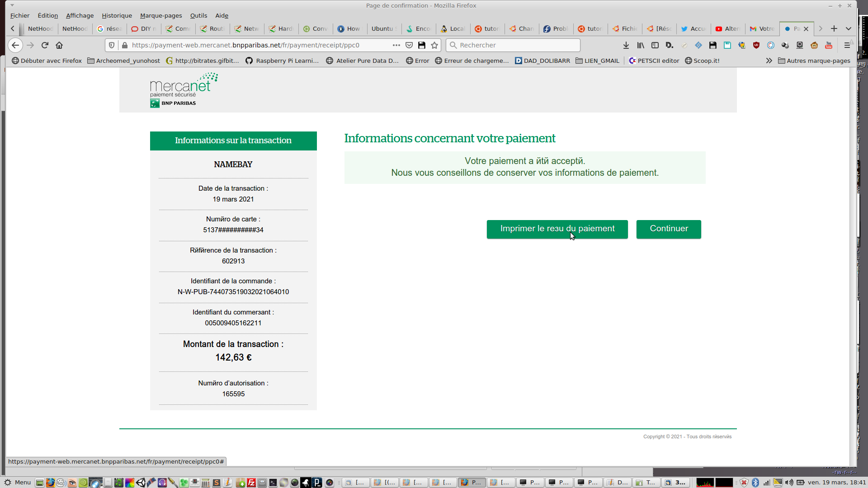Switch to the Votre Gmail tab
Image resolution: width=868 pixels, height=488 pixels.
[x=762, y=28]
